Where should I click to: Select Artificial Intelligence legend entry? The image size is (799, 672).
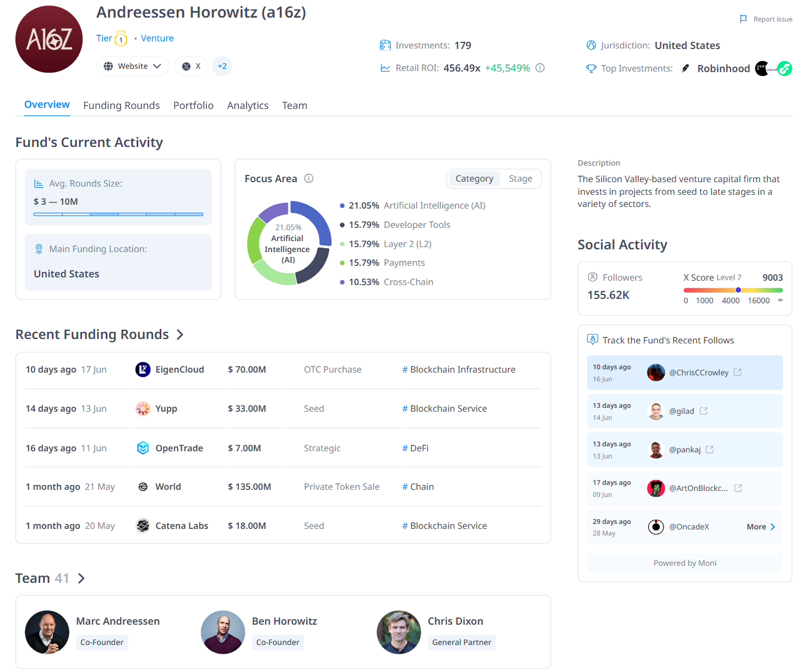point(412,205)
